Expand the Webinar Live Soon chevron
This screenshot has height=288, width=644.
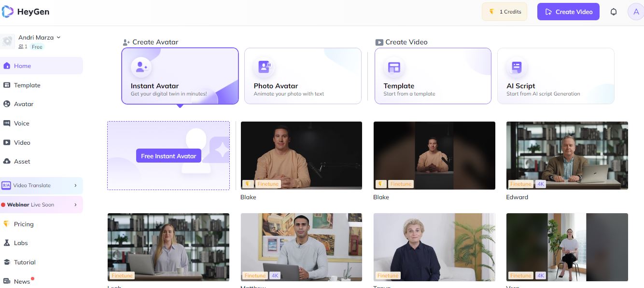click(75, 205)
